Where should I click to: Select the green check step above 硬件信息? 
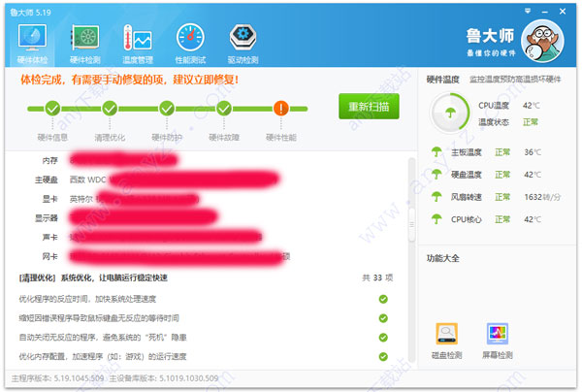pos(50,109)
